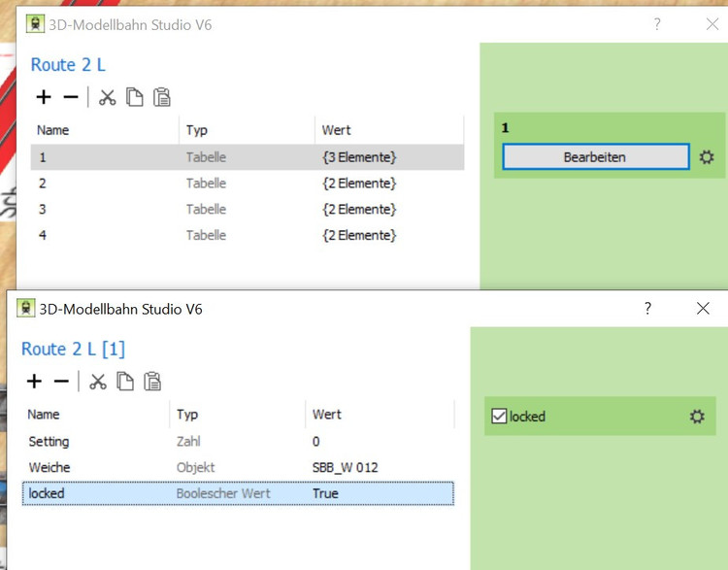Viewport: 728px width, 570px height.
Task: Remove entry with minus in Route 2 L [1] window
Action: [61, 382]
